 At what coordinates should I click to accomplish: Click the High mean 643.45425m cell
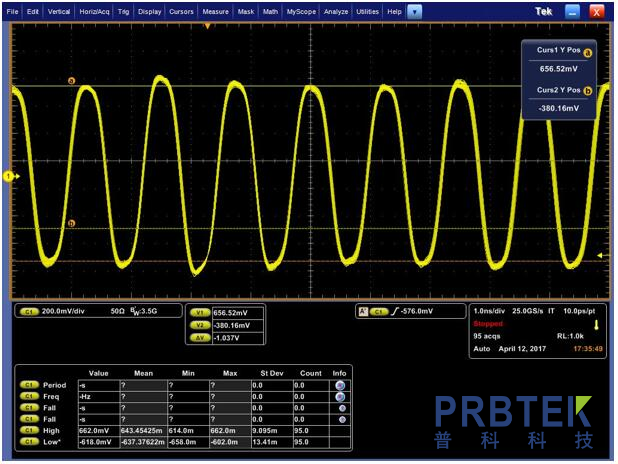click(143, 431)
